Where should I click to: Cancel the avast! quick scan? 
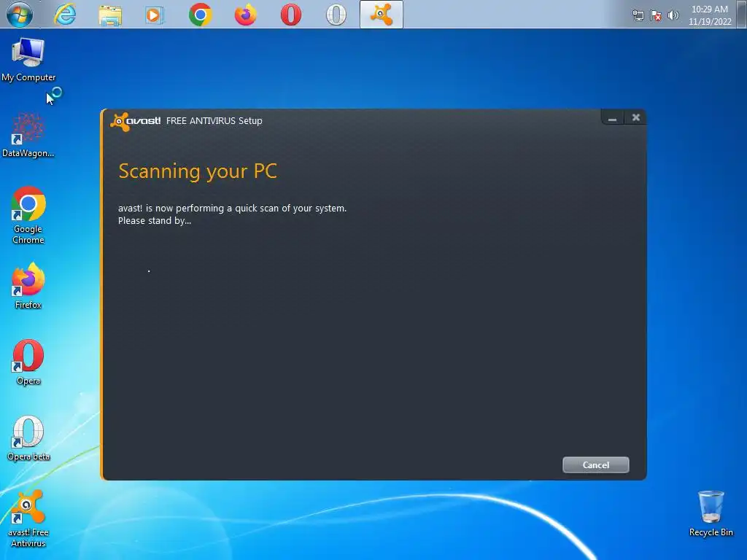595,464
